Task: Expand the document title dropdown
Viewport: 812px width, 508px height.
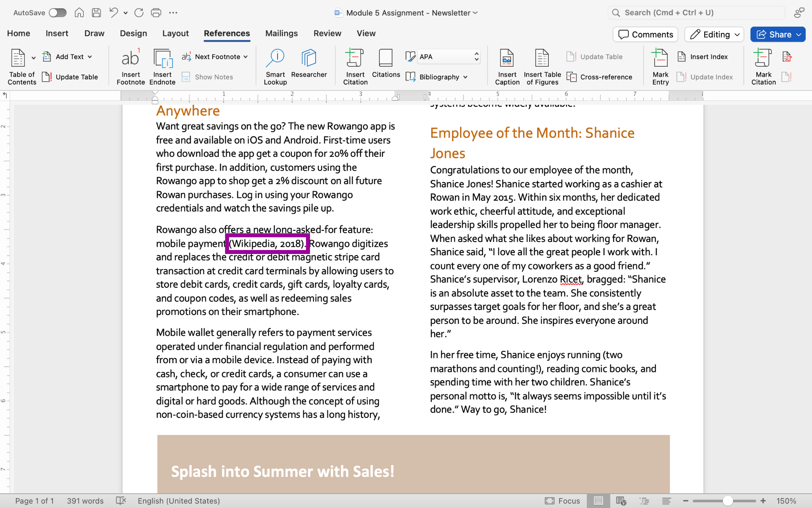Action: (x=475, y=13)
